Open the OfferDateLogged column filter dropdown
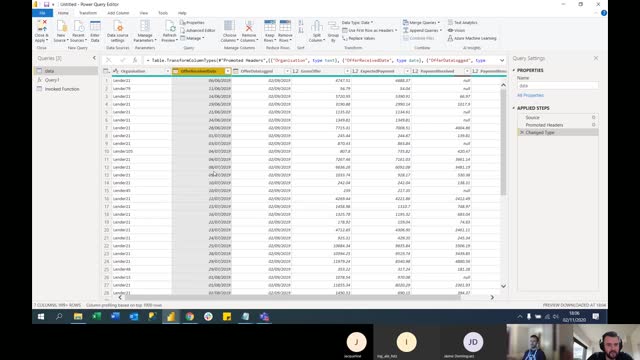640x360 pixels. [x=287, y=71]
